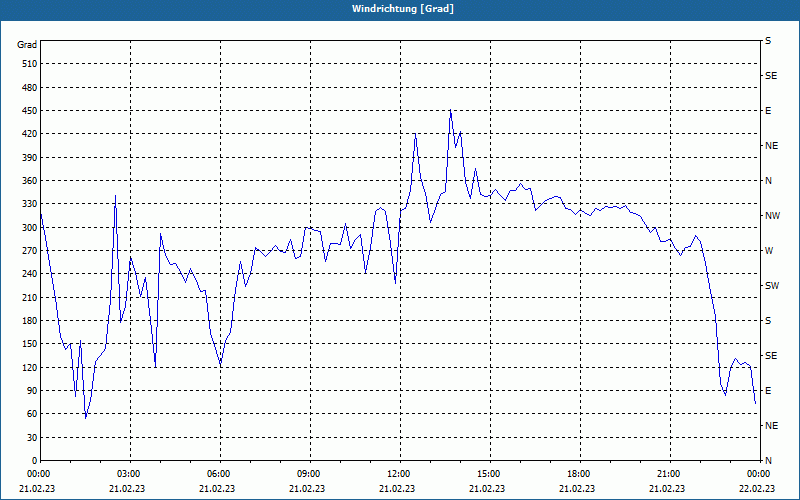Image resolution: width=800 pixels, height=500 pixels.
Task: Click the 09:00 time label
Action: coord(310,474)
